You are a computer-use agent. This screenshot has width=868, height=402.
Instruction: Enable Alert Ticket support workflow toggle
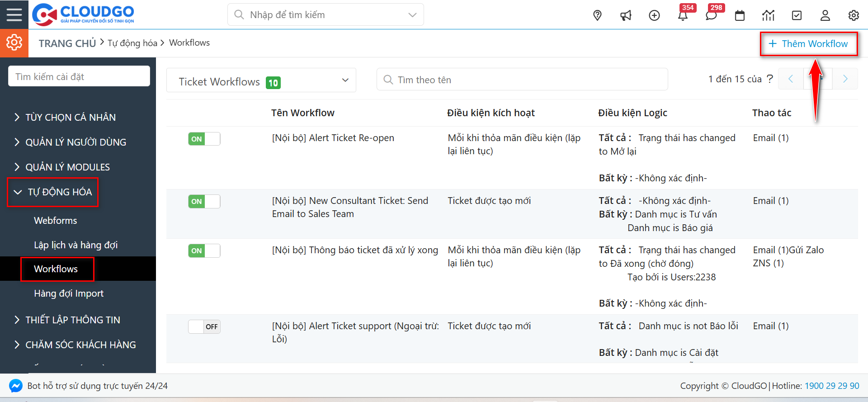tap(204, 326)
